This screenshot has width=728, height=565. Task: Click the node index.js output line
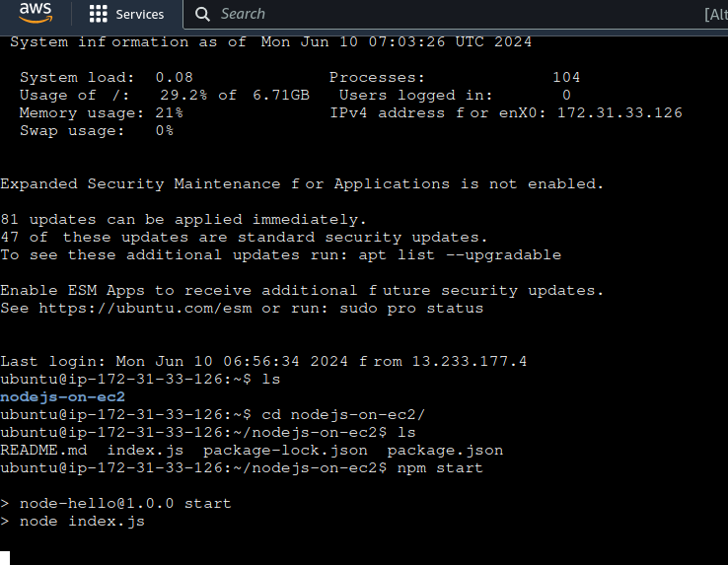[72, 522]
